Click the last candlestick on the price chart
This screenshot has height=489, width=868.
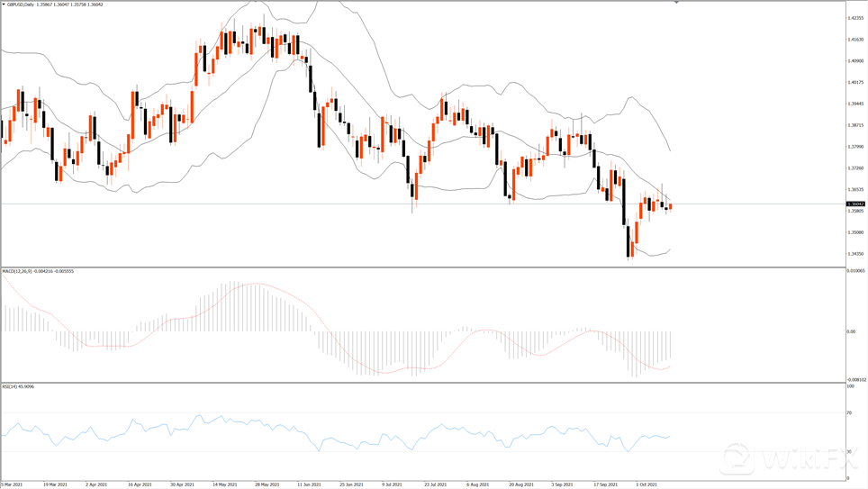click(x=670, y=207)
